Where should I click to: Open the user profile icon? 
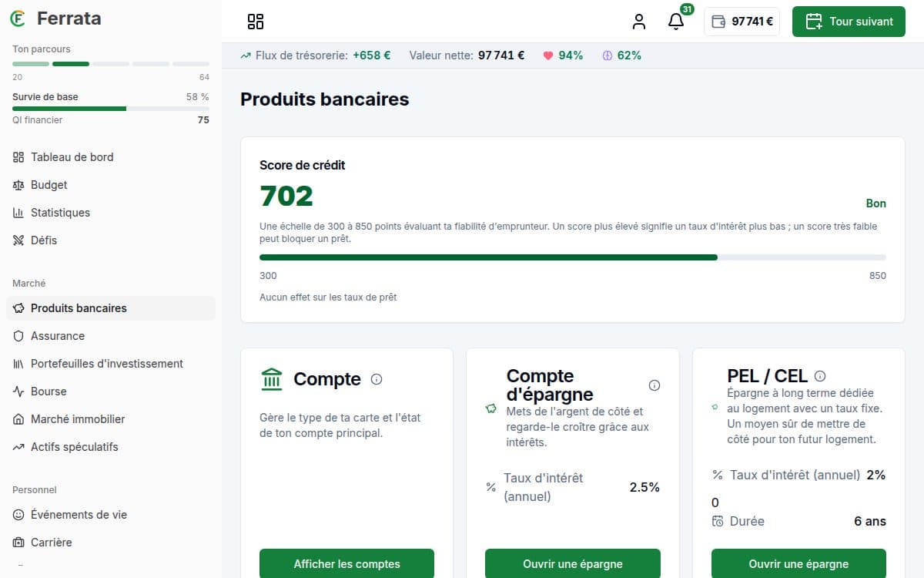click(x=639, y=22)
